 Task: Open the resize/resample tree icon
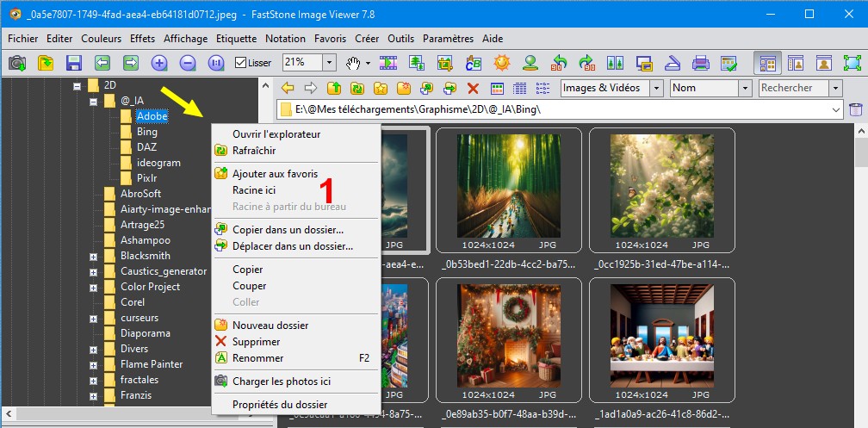coord(416,63)
